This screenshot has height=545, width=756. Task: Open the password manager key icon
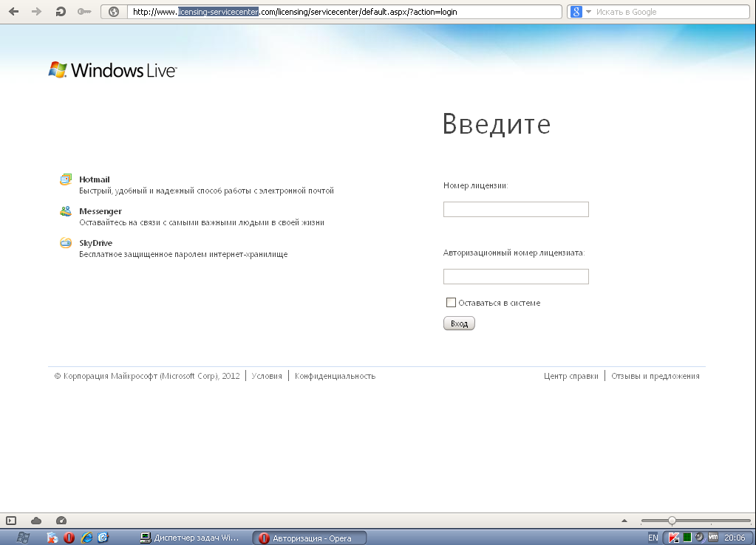point(84,12)
